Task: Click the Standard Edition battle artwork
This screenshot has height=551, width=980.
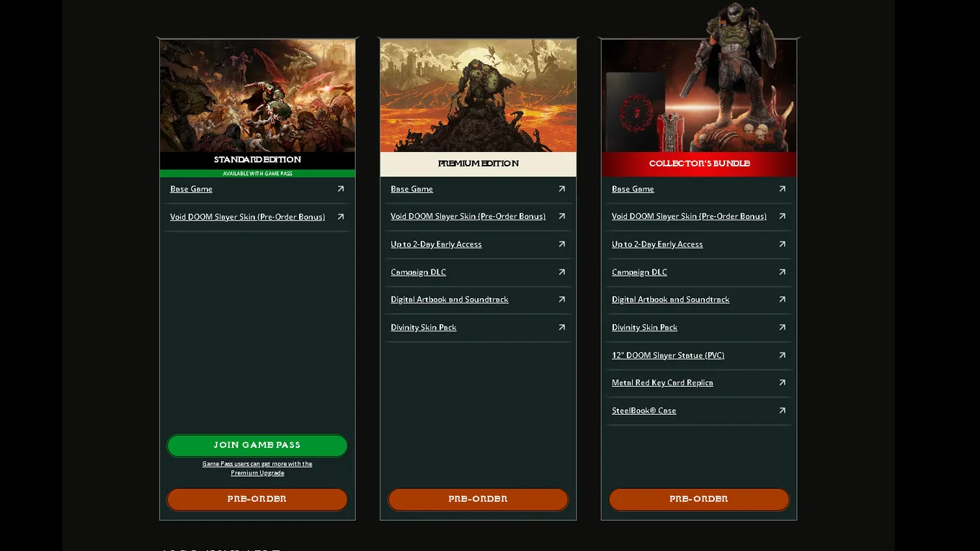Action: click(257, 96)
